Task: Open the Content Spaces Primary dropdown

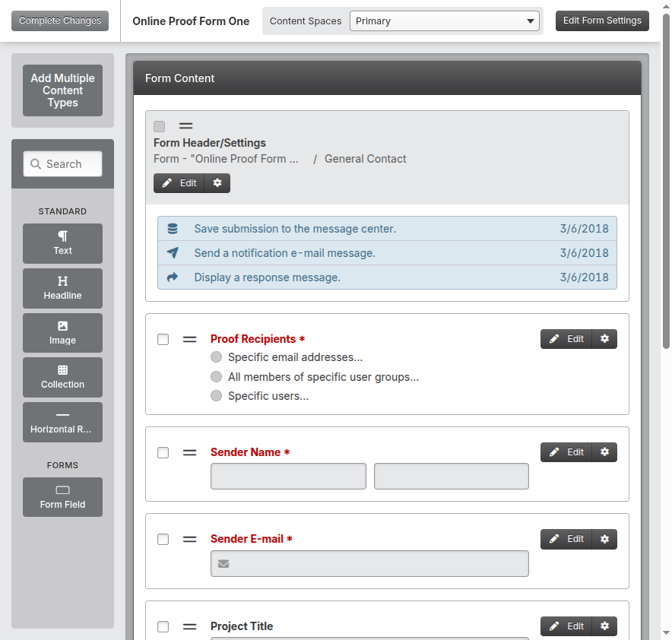Action: pos(445,21)
